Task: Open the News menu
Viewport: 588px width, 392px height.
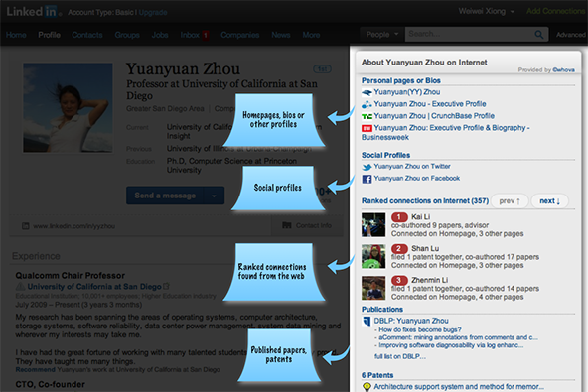Action: pyautogui.click(x=281, y=35)
